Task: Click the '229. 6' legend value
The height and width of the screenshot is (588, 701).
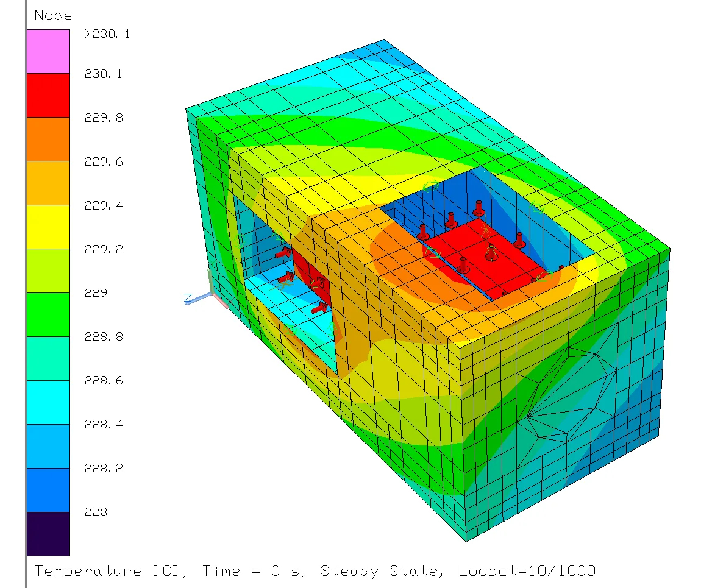Action: pos(104,161)
